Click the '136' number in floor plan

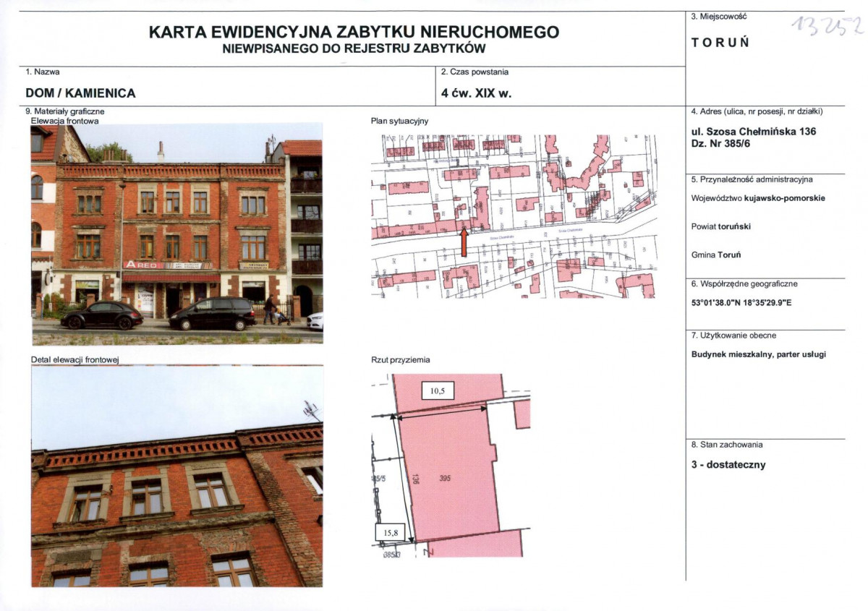coord(416,479)
